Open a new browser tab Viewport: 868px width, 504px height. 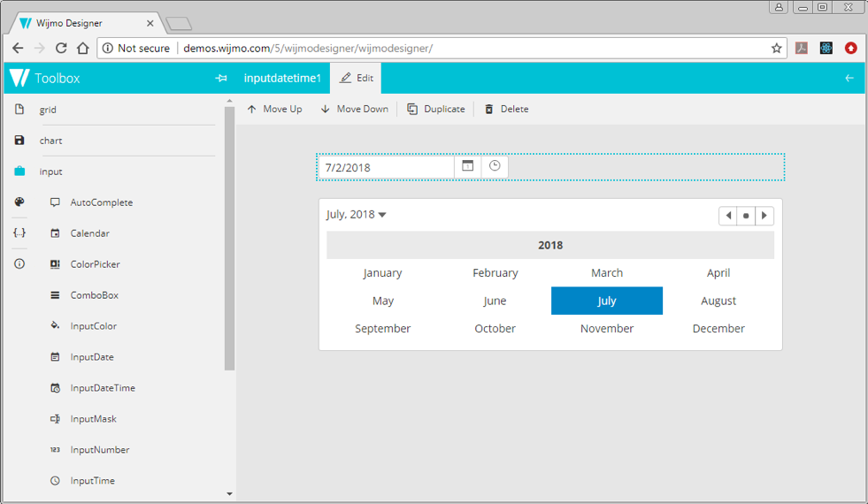click(179, 23)
